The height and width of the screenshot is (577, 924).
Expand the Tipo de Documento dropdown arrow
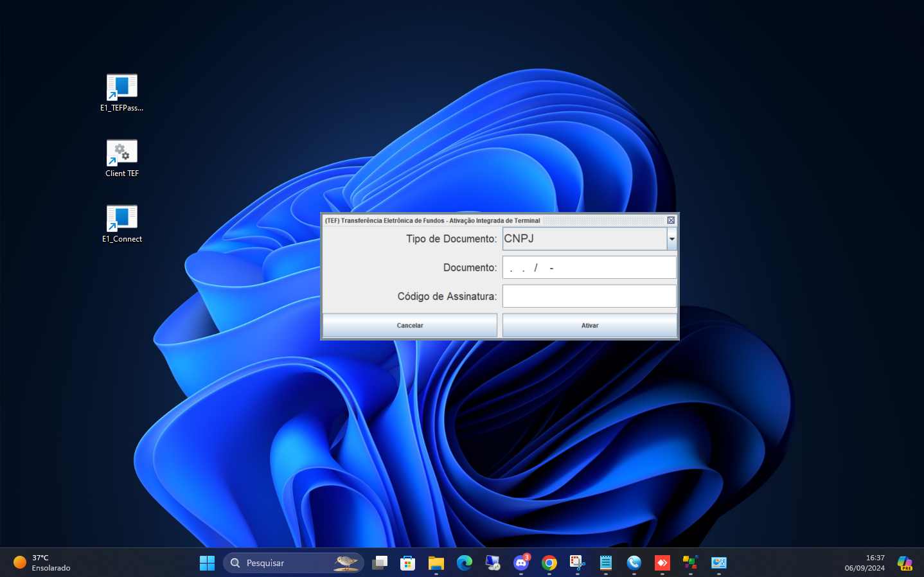[x=671, y=238]
